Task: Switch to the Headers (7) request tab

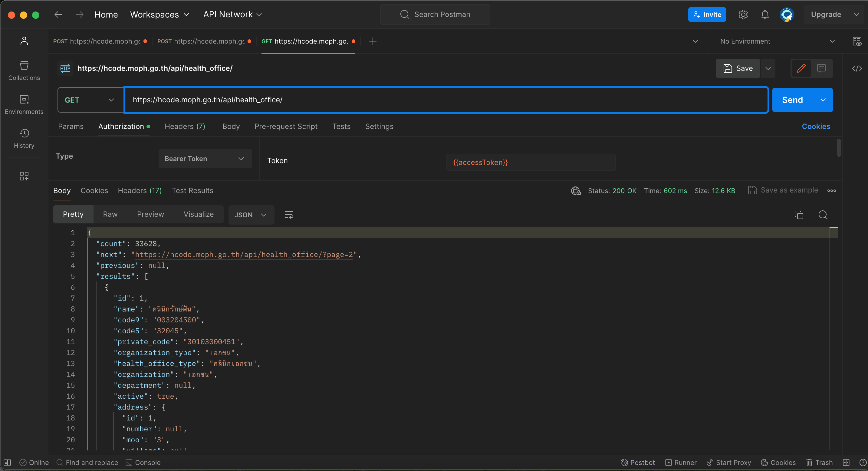Action: click(x=185, y=126)
